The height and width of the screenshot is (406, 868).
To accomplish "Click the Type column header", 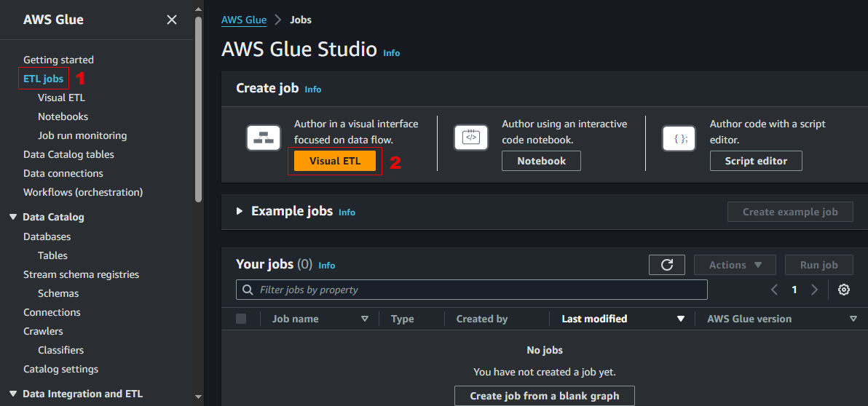I will pyautogui.click(x=403, y=319).
